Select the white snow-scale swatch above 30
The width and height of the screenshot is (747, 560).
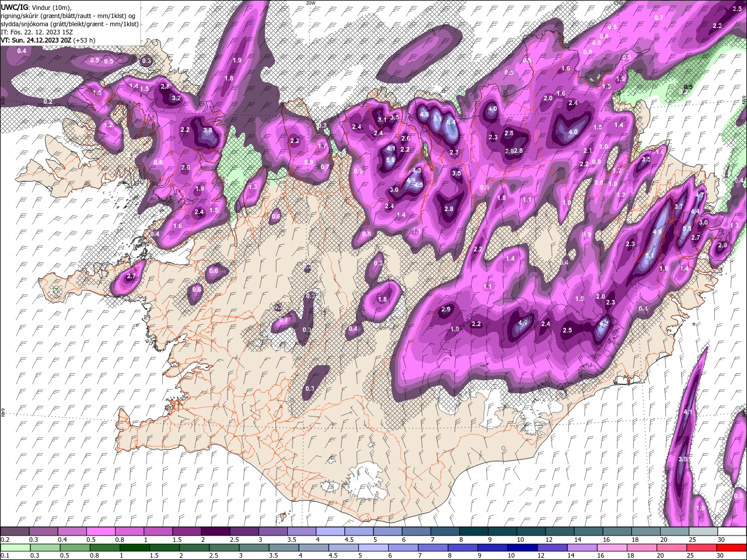pos(731,531)
